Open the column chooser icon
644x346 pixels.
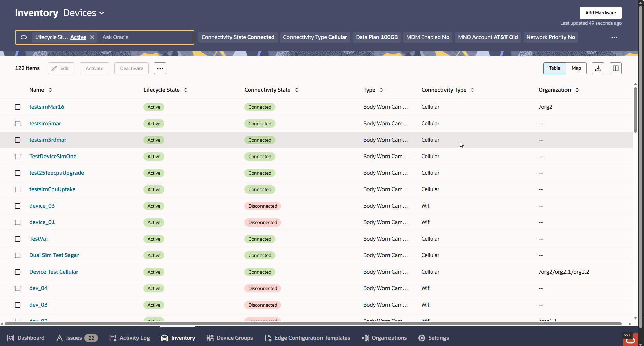616,68
